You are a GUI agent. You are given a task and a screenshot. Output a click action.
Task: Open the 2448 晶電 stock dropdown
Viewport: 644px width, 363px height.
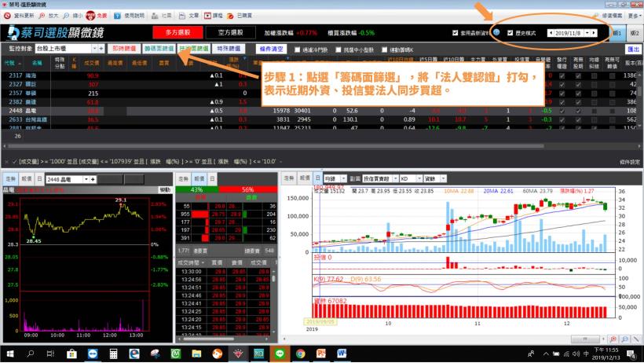click(86, 179)
